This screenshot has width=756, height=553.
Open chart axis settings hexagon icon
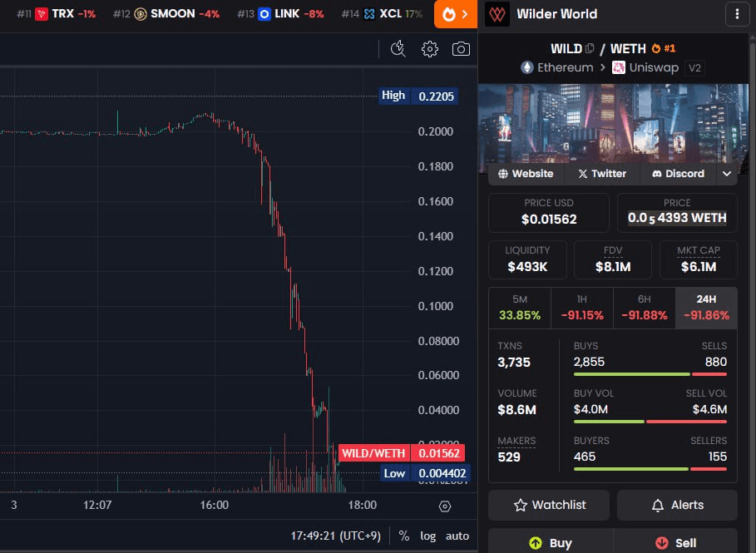pyautogui.click(x=445, y=506)
